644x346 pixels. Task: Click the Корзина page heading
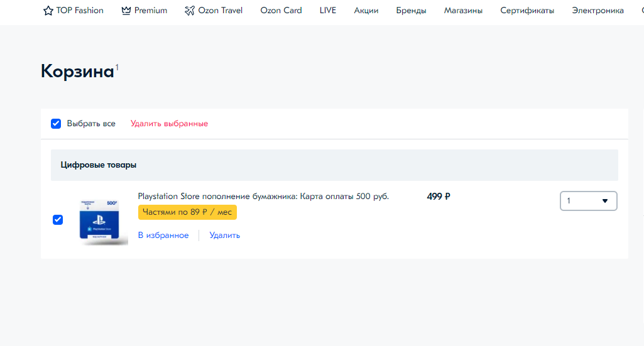tap(77, 72)
